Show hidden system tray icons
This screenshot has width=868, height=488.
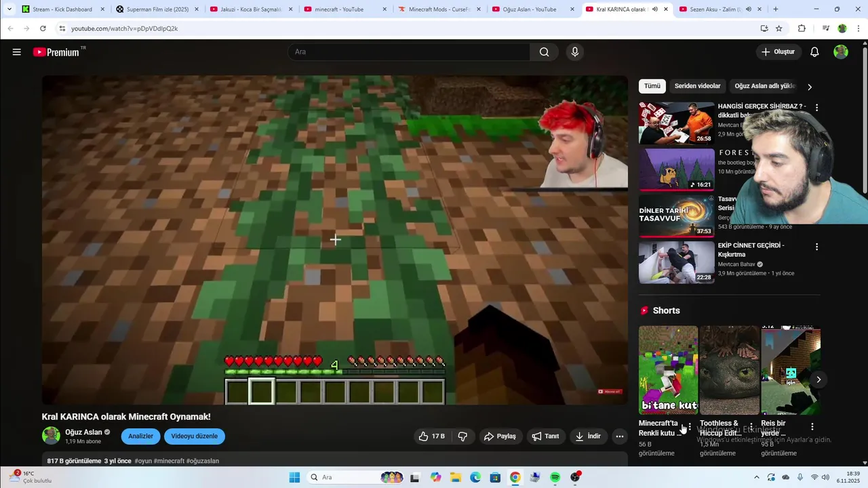pos(757,477)
